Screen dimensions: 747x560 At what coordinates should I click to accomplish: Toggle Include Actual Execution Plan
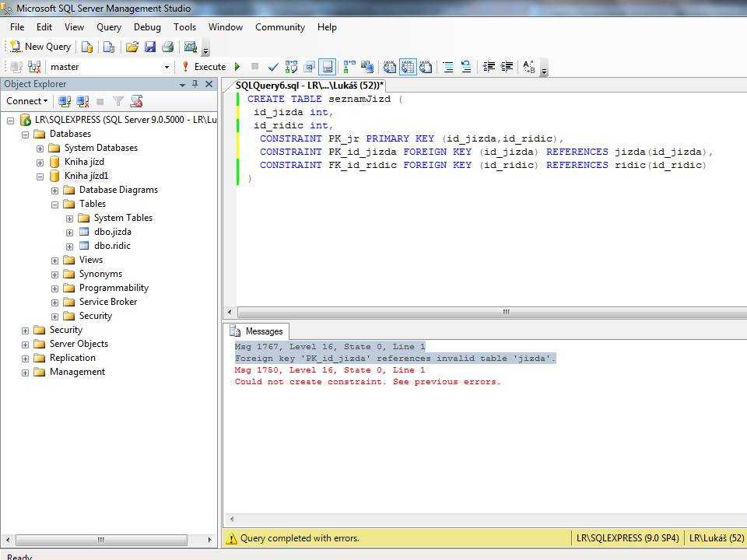tap(349, 67)
